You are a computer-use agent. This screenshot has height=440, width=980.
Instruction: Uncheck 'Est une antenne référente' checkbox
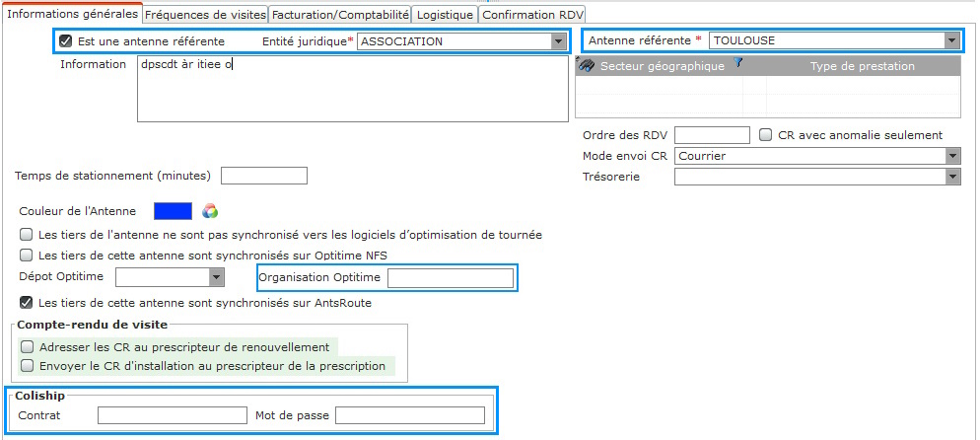click(x=66, y=41)
